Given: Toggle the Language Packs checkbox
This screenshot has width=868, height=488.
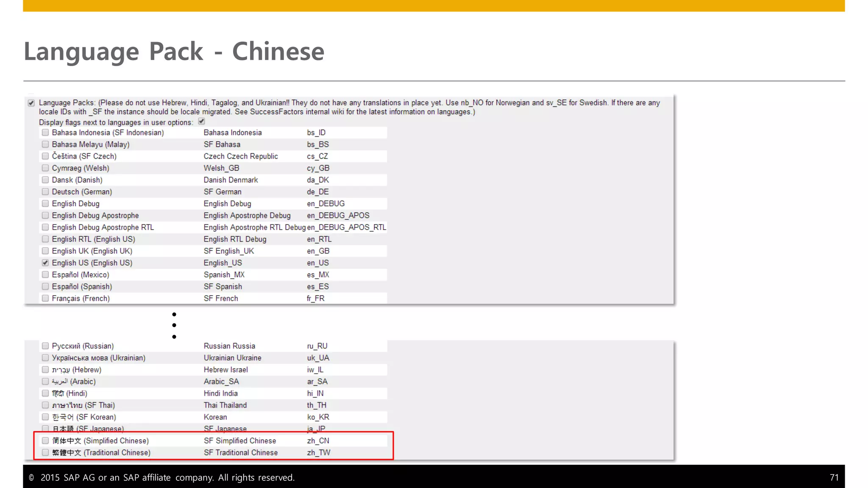Looking at the screenshot, I should click(x=31, y=103).
